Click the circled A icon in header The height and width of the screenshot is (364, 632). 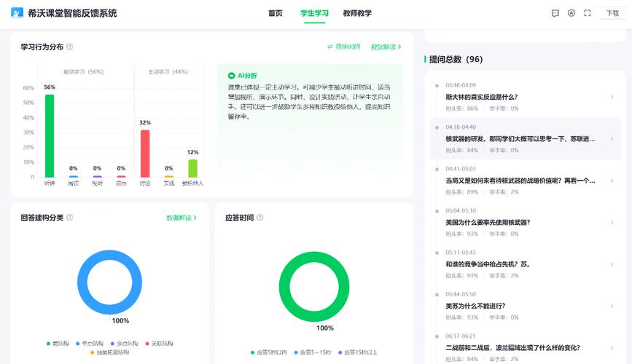tap(571, 13)
